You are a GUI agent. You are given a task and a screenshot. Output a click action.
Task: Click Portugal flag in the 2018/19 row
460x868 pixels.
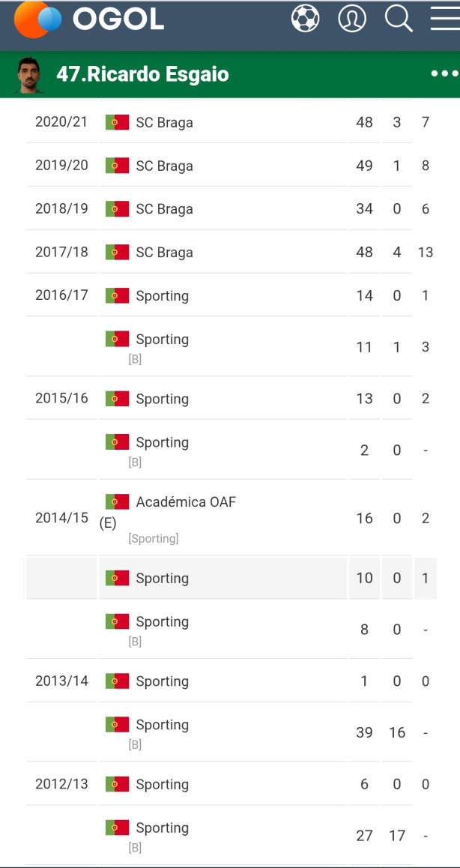coord(118,208)
